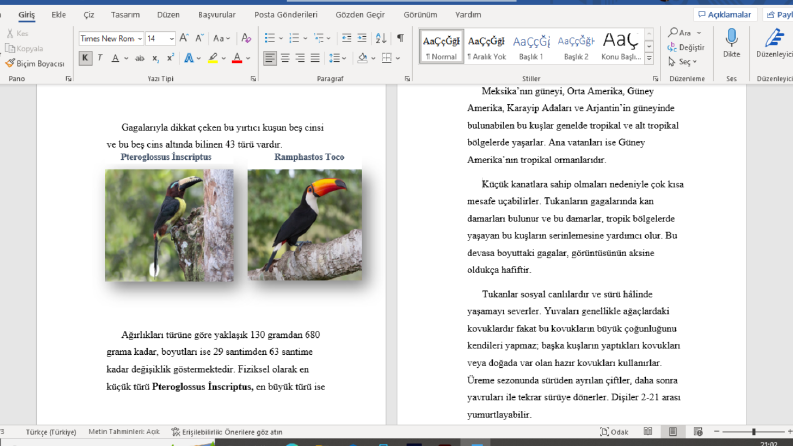Open Font name dropdown
Image resolution: width=793 pixels, height=446 pixels.
(140, 38)
